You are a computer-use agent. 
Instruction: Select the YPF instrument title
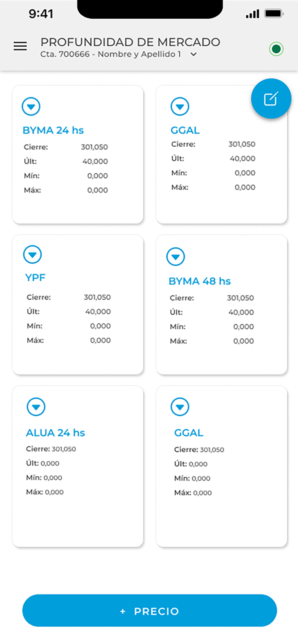(35, 278)
